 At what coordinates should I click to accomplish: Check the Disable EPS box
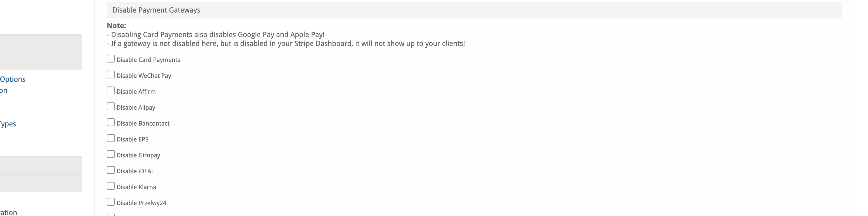point(110,138)
